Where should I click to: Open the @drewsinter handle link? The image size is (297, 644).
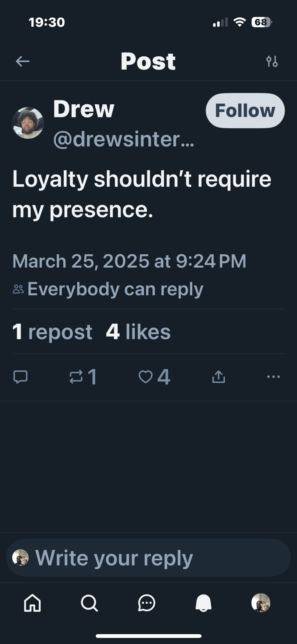(x=123, y=139)
